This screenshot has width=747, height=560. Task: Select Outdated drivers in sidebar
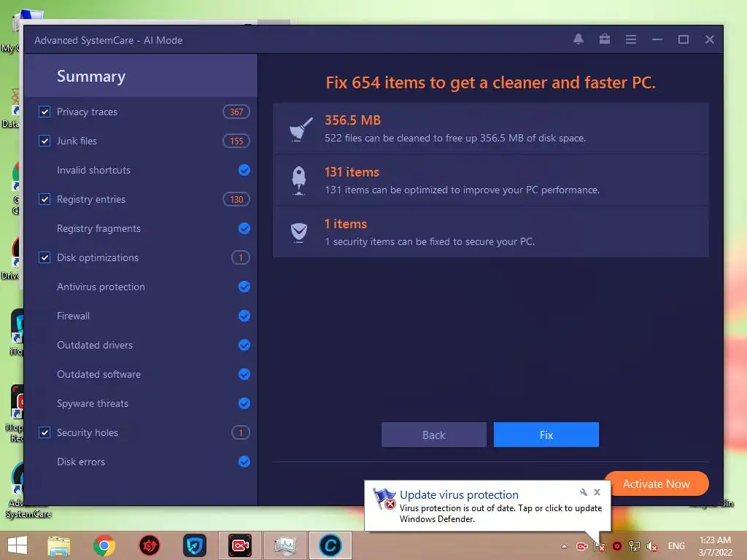95,345
